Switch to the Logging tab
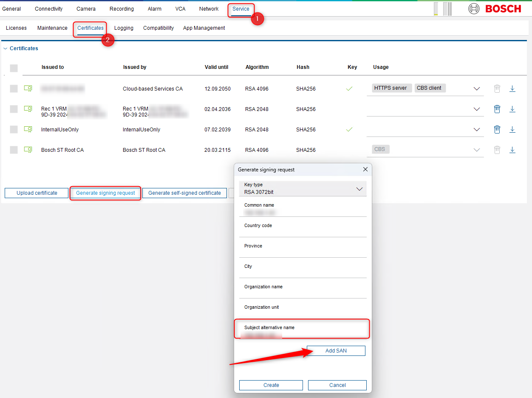Screen dimensions: 532x398 click(124, 28)
